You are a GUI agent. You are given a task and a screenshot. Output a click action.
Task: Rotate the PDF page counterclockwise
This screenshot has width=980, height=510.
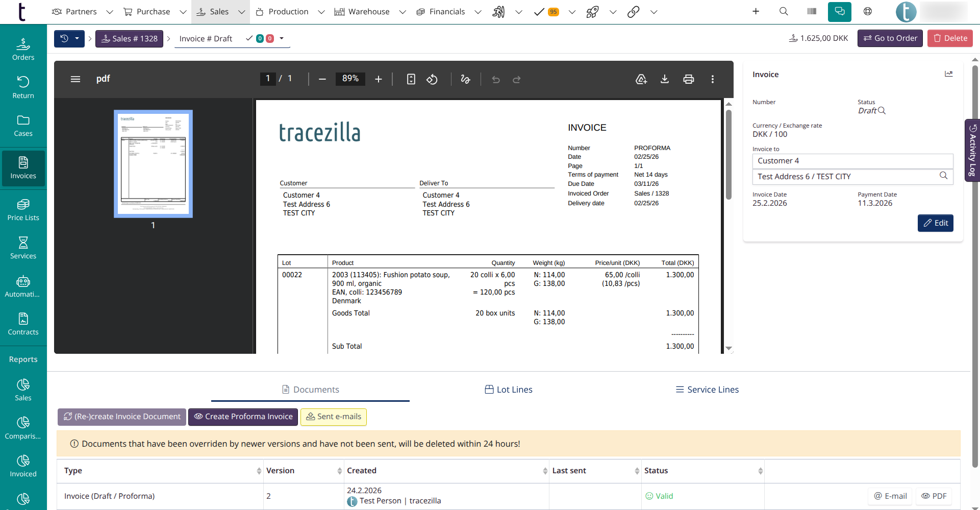click(432, 79)
